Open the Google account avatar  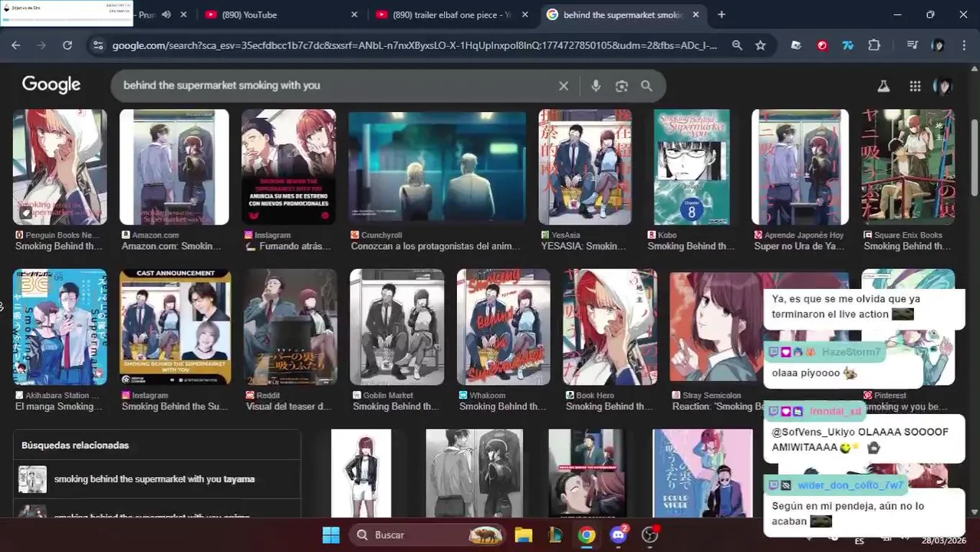pos(943,86)
